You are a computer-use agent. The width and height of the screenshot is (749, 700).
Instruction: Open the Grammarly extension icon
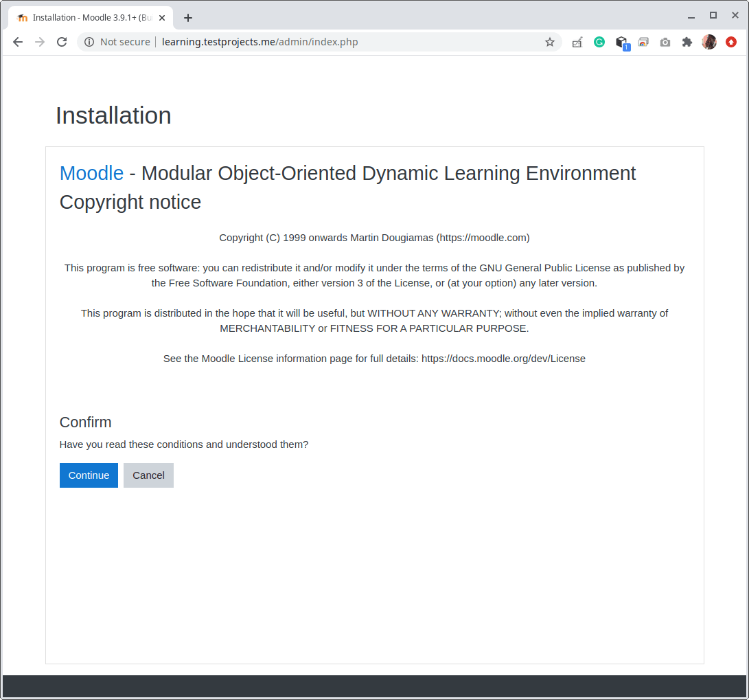(x=599, y=42)
